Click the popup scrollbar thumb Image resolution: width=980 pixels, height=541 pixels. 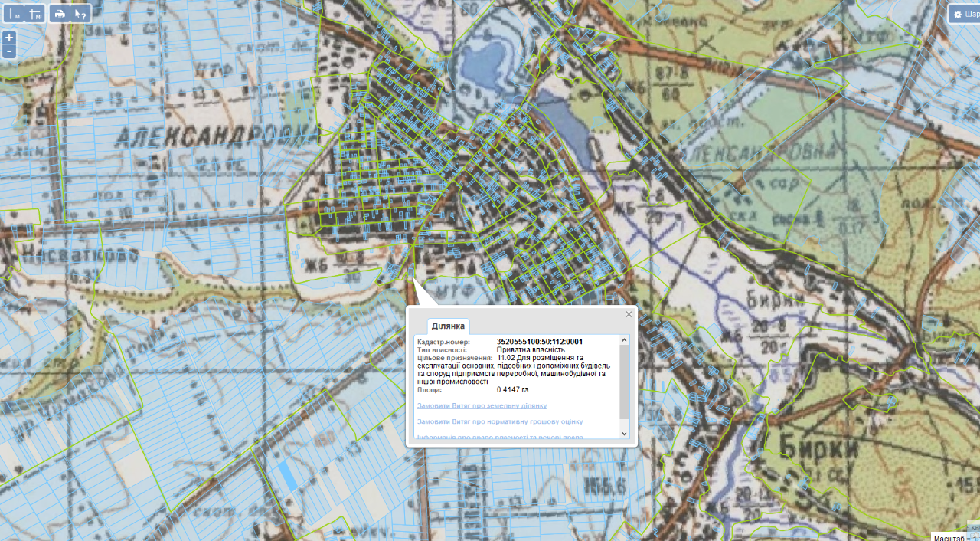[624, 382]
